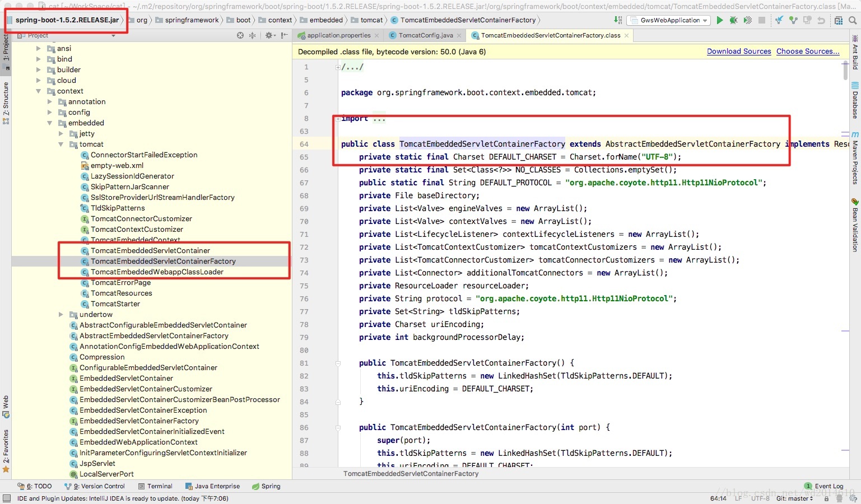Open the Project Structure icon
This screenshot has height=504, width=861.
839,20
